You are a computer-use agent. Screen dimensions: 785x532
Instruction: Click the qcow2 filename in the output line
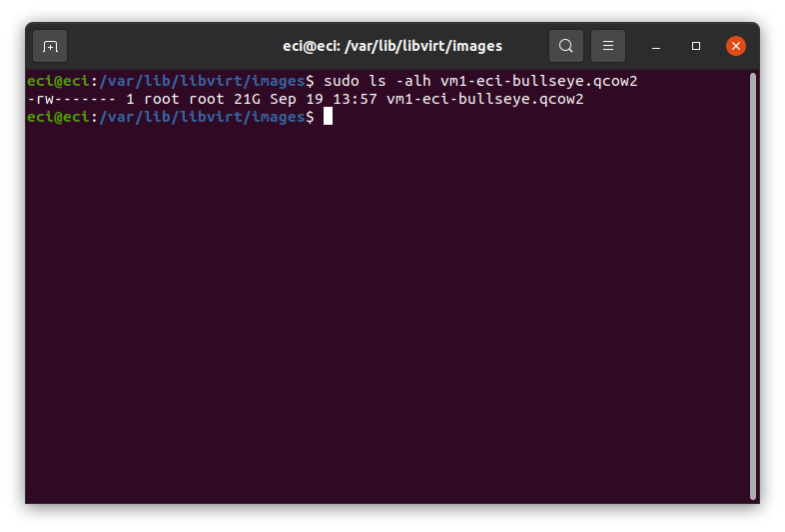485,99
